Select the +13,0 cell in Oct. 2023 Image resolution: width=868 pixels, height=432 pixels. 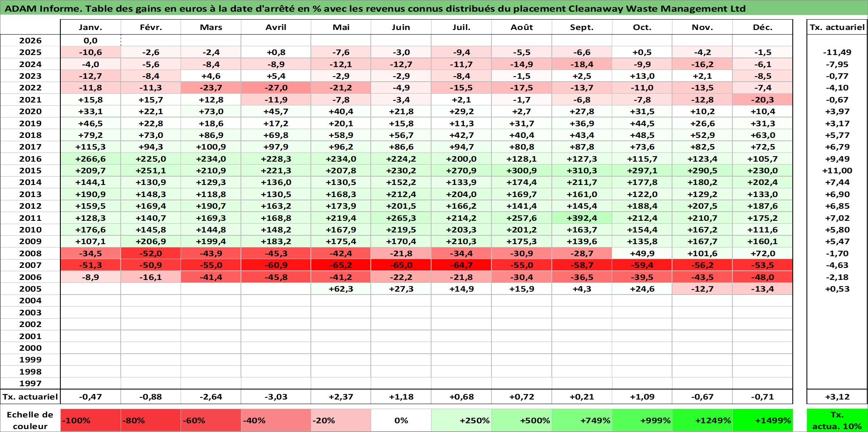642,76
